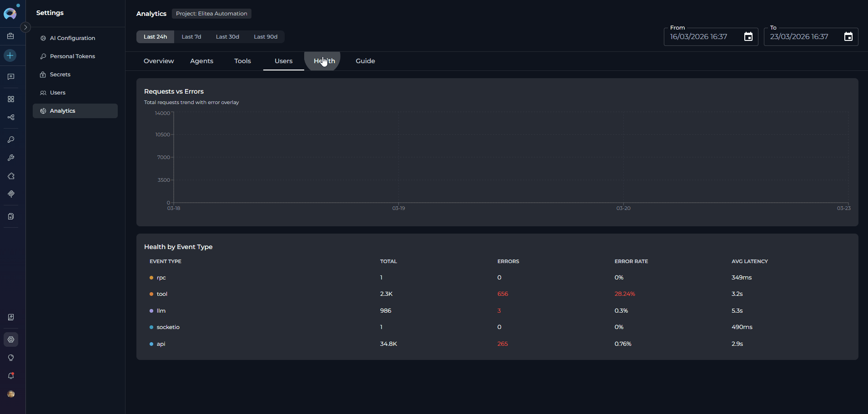Select the Last 90d range
868x414 pixels.
coord(266,37)
